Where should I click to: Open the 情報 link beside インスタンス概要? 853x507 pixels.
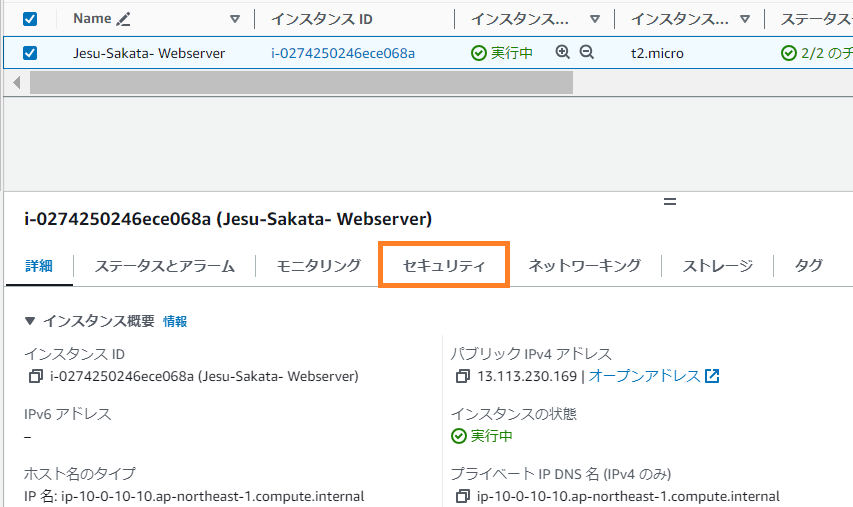[175, 321]
